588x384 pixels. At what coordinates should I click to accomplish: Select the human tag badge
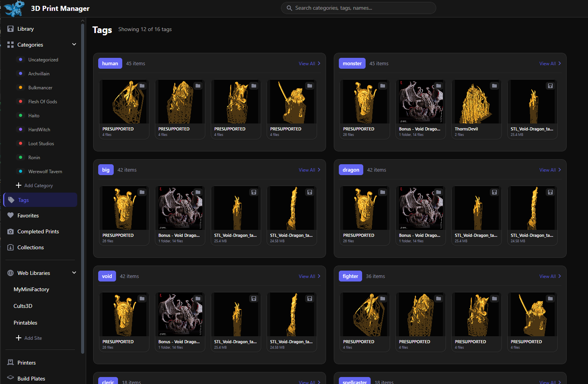coord(110,63)
